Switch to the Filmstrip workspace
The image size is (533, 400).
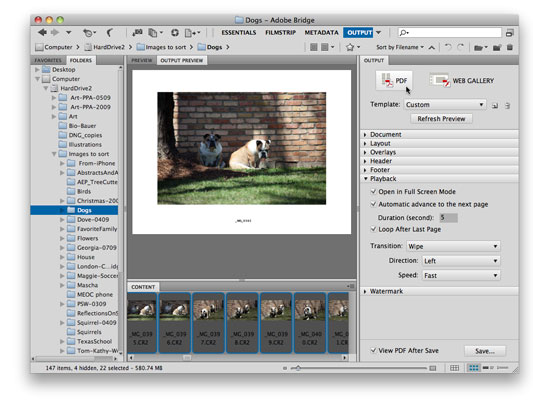[280, 33]
